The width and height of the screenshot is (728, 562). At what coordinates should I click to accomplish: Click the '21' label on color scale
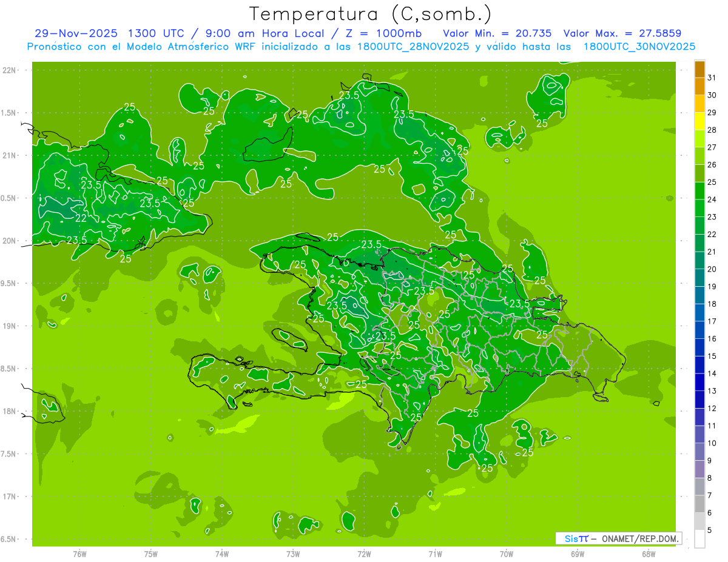(x=712, y=252)
